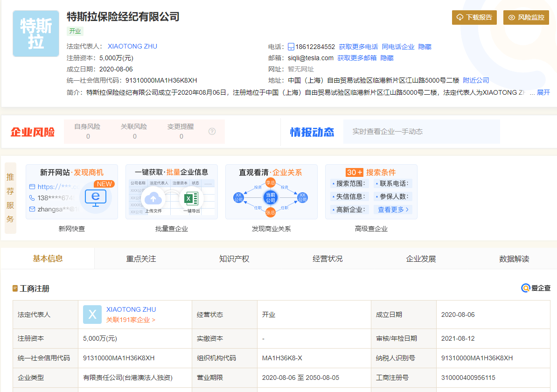Click the 情报动态 real-time updates field

click(x=421, y=132)
